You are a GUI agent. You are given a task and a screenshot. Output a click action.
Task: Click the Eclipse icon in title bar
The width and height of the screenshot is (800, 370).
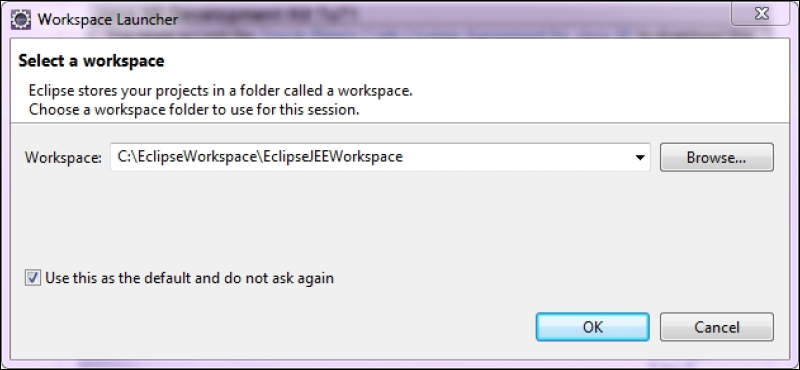(x=21, y=19)
